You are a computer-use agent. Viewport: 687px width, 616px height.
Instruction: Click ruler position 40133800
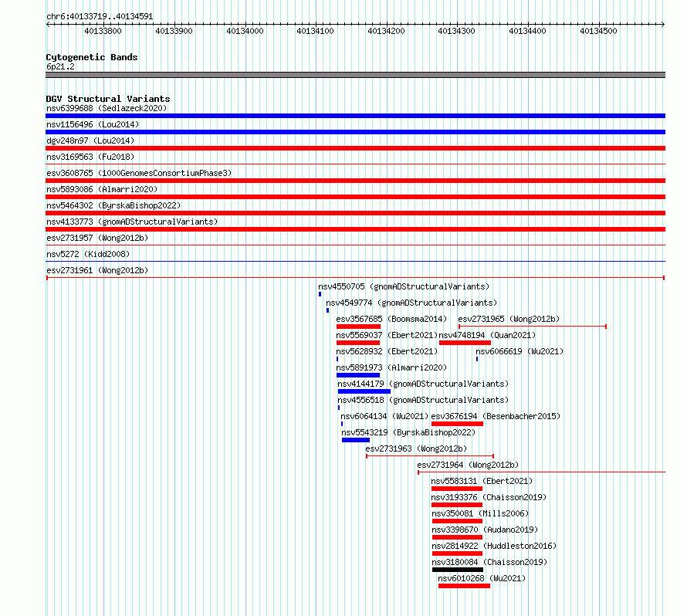[103, 31]
